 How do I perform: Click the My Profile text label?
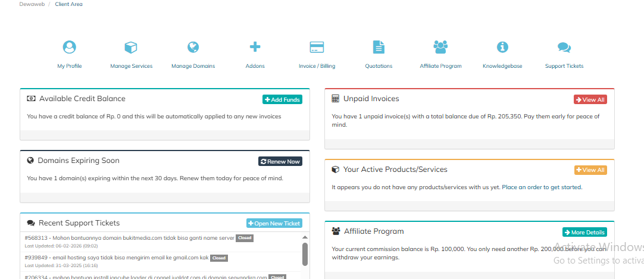coord(70,66)
